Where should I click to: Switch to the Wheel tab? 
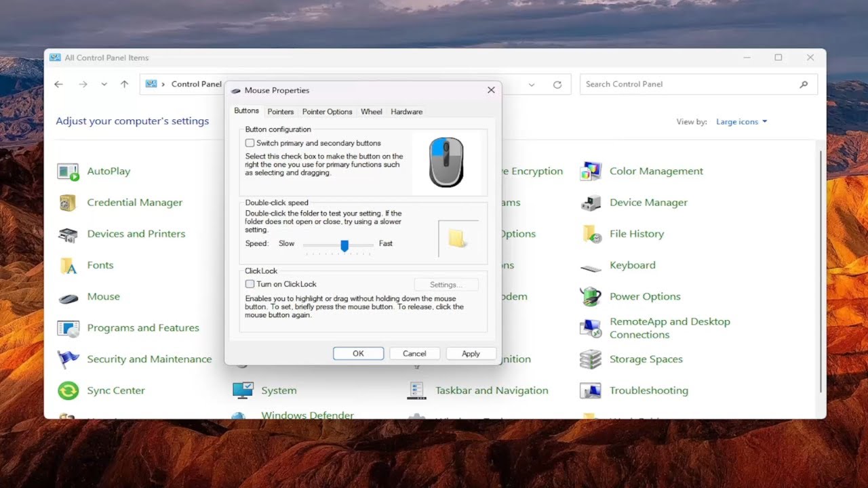(371, 111)
